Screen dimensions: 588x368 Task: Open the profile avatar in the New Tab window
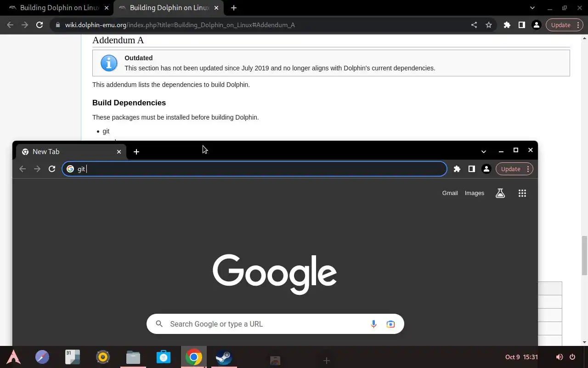486,169
